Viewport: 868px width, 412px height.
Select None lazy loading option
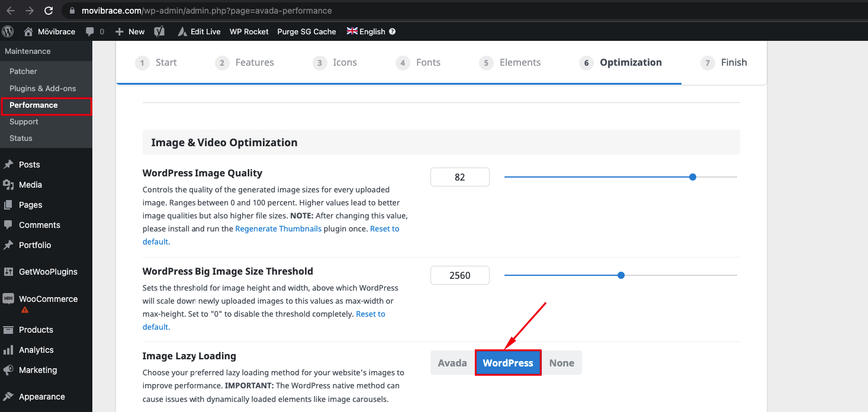point(562,363)
